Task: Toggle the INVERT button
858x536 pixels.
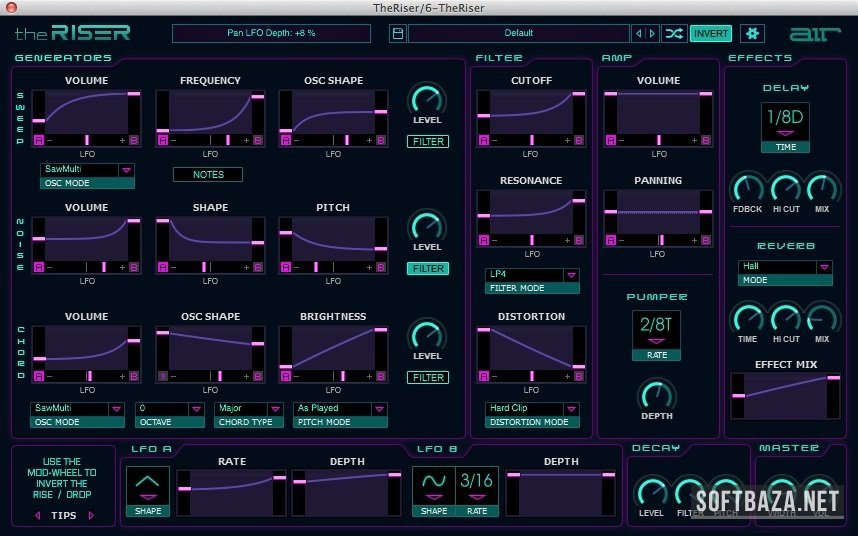Action: point(710,33)
